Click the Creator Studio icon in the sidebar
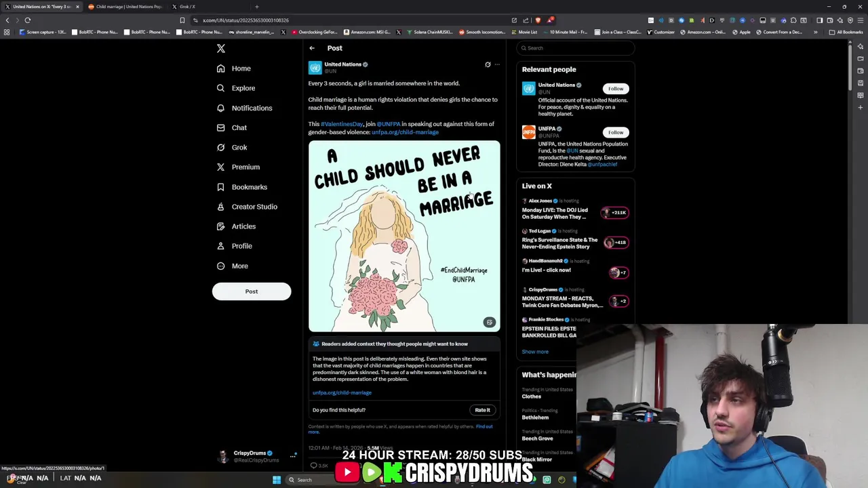Image resolution: width=868 pixels, height=488 pixels. [220, 207]
